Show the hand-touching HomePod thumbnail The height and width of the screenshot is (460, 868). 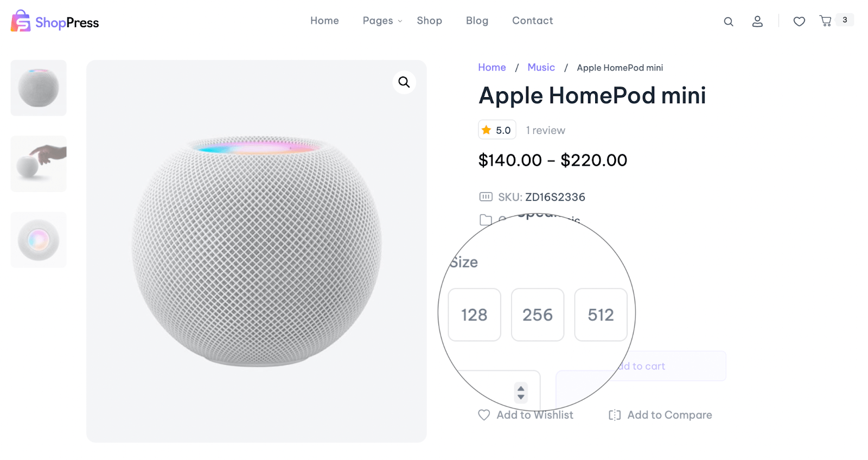click(39, 164)
